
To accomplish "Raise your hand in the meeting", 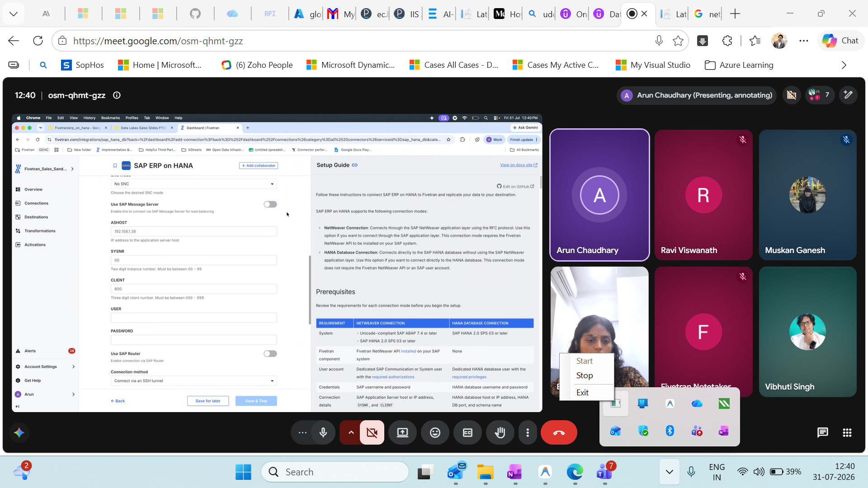I will point(500,433).
